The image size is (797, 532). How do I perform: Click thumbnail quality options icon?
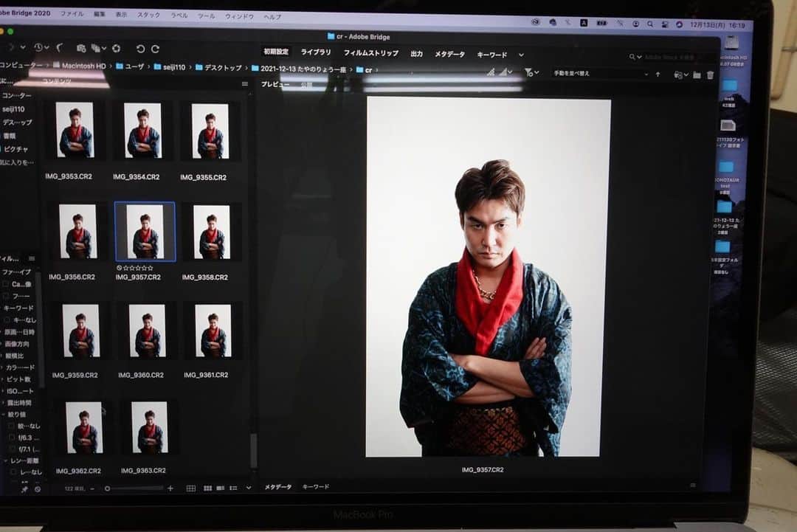coord(506,72)
